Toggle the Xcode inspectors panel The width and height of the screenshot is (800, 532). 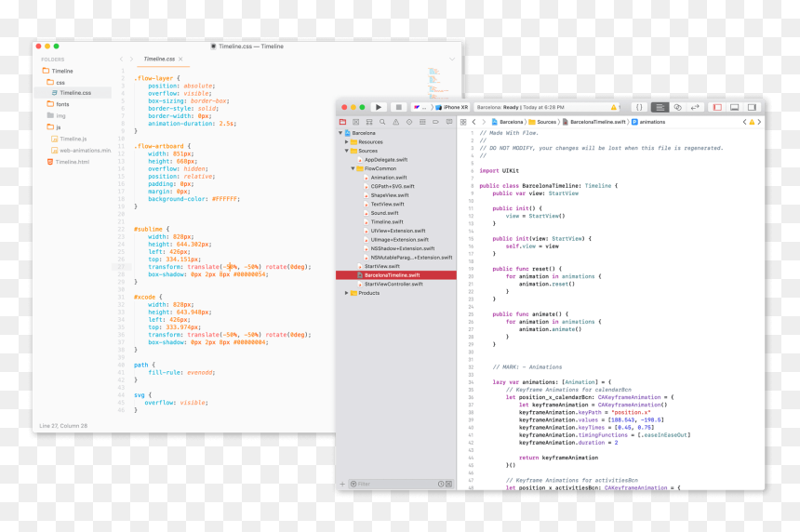click(x=752, y=107)
